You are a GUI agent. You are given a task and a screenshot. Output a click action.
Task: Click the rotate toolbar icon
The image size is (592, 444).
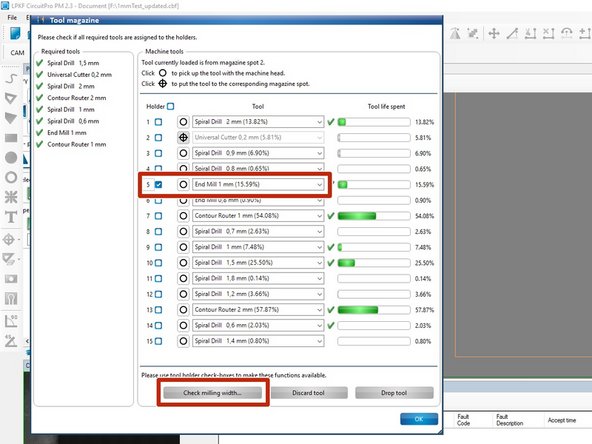tap(566, 33)
